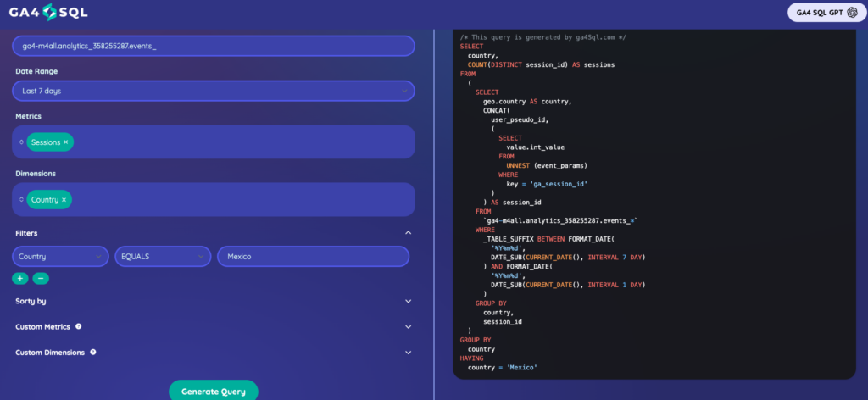Viewport: 868px width, 400px height.
Task: Click the country = 'Mexico' line
Action: tap(503, 367)
